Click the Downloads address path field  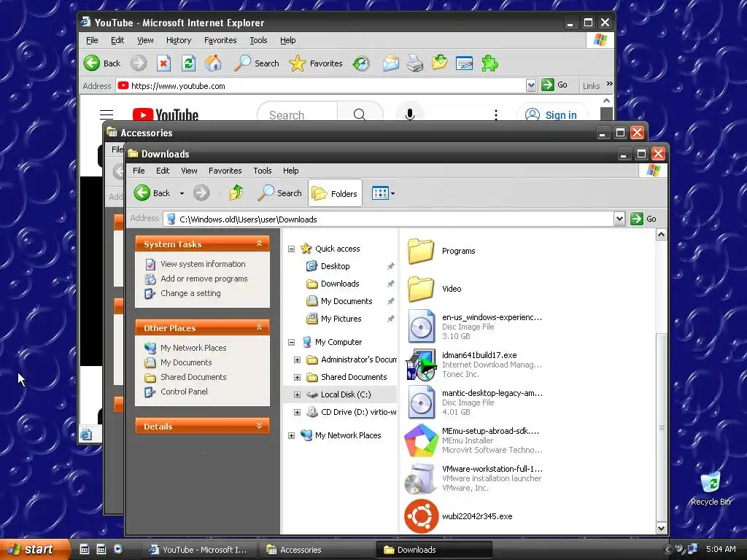(x=388, y=219)
